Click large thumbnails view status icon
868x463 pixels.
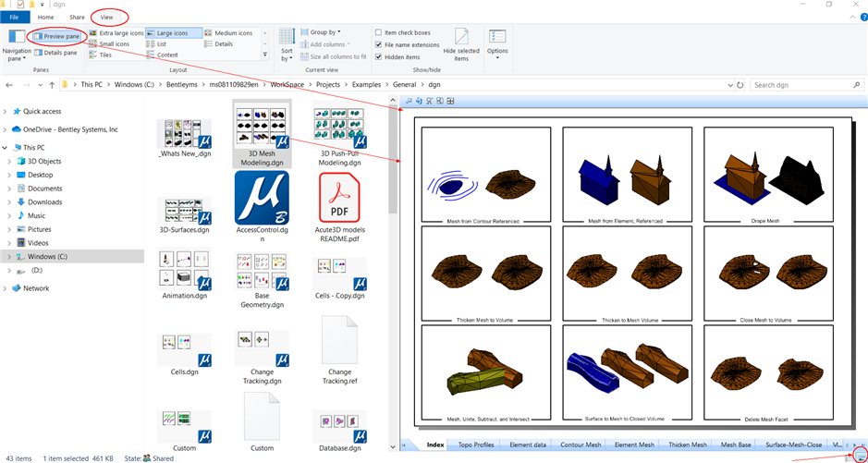coord(860,458)
